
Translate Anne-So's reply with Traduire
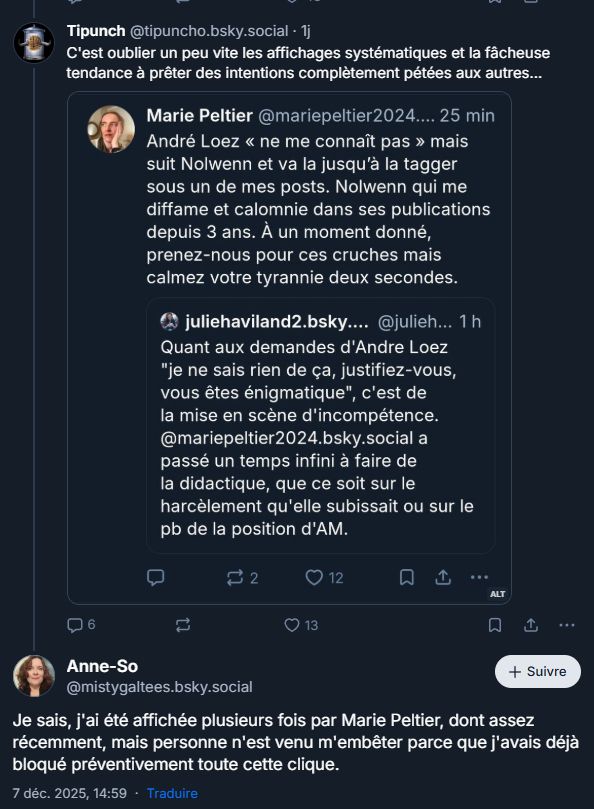coord(175,791)
